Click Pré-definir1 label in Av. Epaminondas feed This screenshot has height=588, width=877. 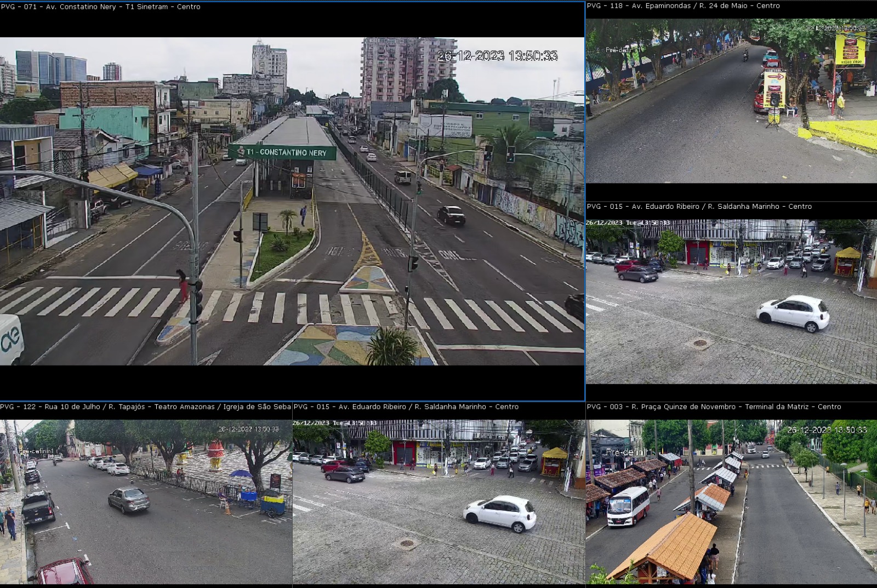tap(621, 50)
